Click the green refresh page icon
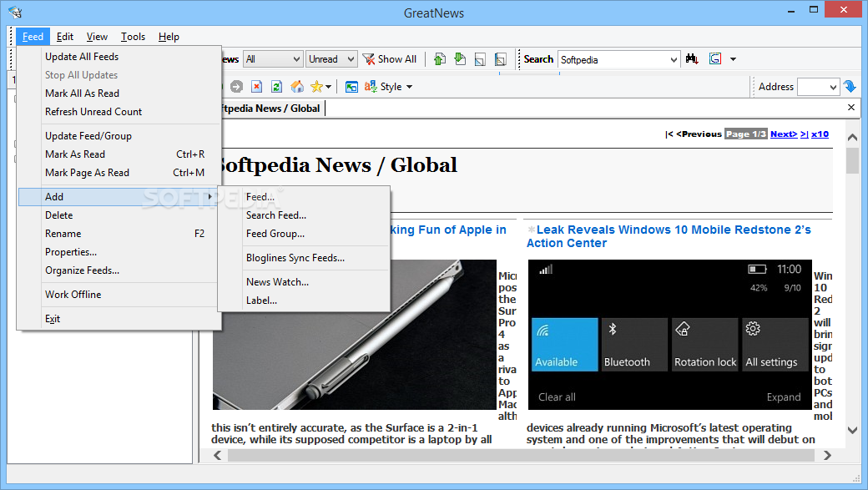The width and height of the screenshot is (868, 490). [276, 86]
